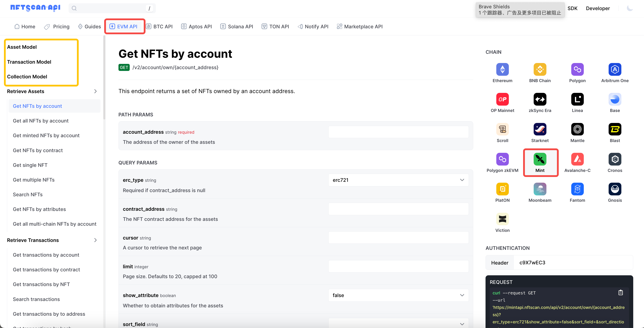
Task: Collapse the Retrieve Transactions section
Action: 95,240
